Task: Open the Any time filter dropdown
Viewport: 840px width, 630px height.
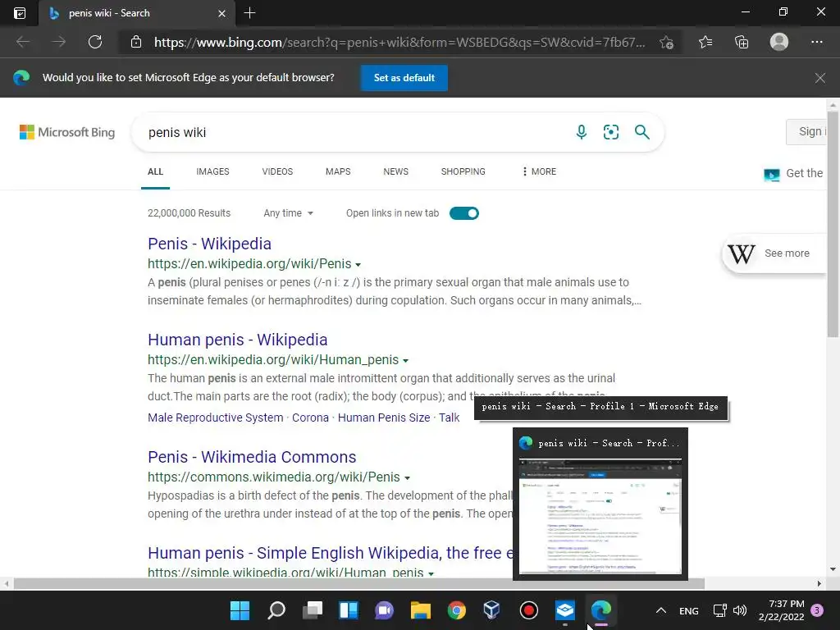Action: [288, 213]
